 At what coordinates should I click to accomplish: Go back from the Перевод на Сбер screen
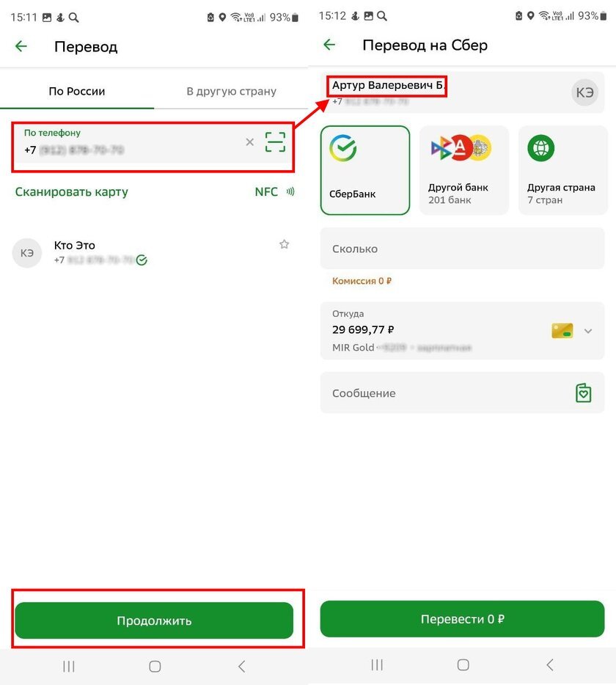point(329,45)
